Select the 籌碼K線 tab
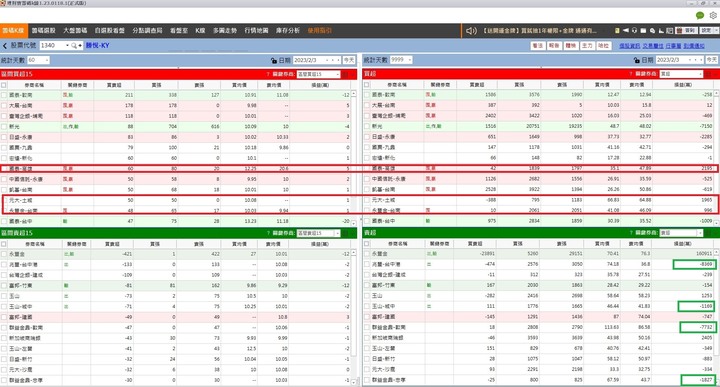Screen dimensions: 720x387 tap(13, 31)
